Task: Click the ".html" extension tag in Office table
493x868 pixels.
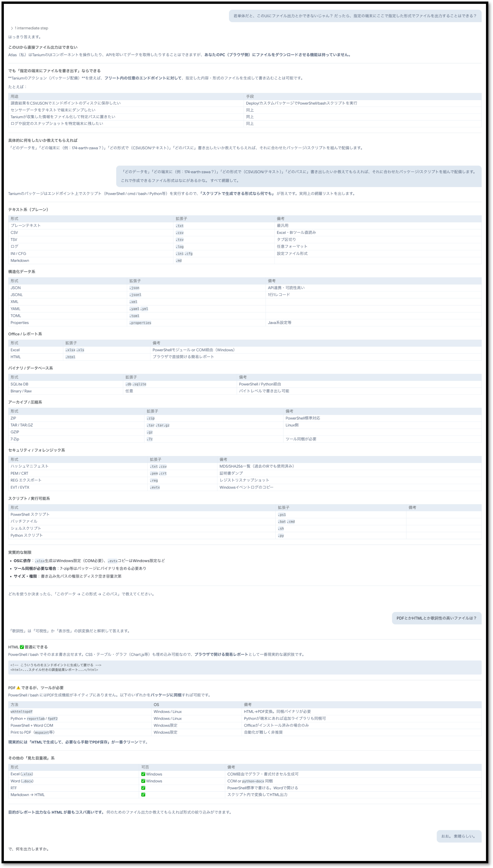Action: pos(70,357)
